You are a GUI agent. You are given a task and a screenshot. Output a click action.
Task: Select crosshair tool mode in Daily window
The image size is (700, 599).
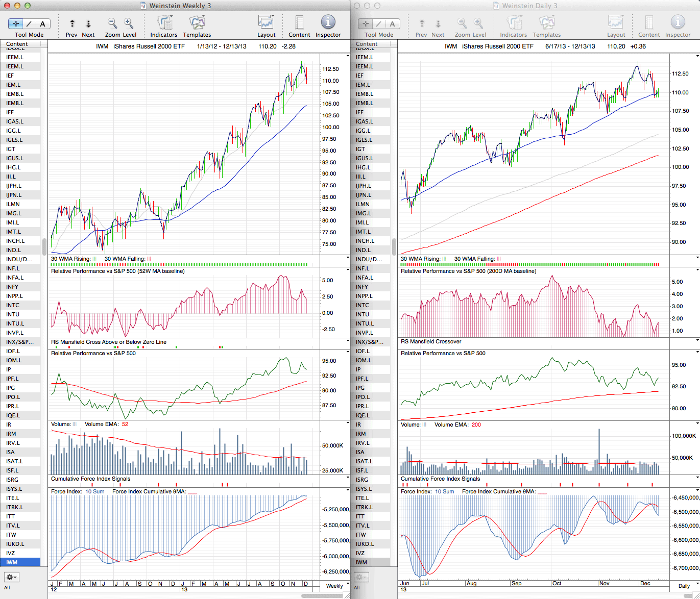pos(366,23)
